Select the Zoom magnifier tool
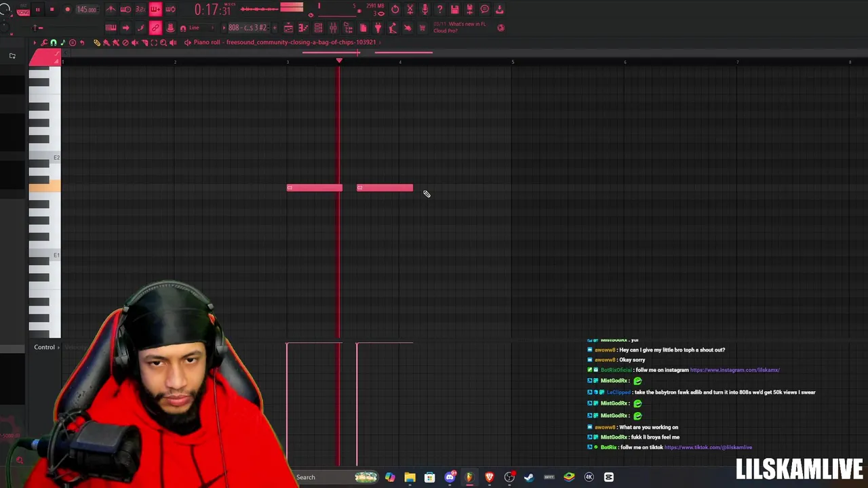This screenshot has width=868, height=488. [x=163, y=43]
